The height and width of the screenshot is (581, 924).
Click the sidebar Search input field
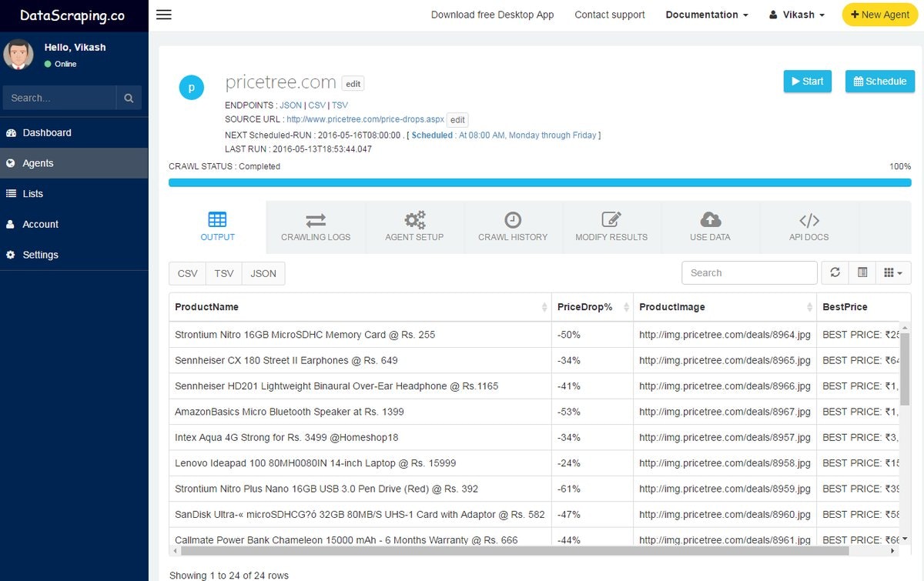tap(59, 98)
